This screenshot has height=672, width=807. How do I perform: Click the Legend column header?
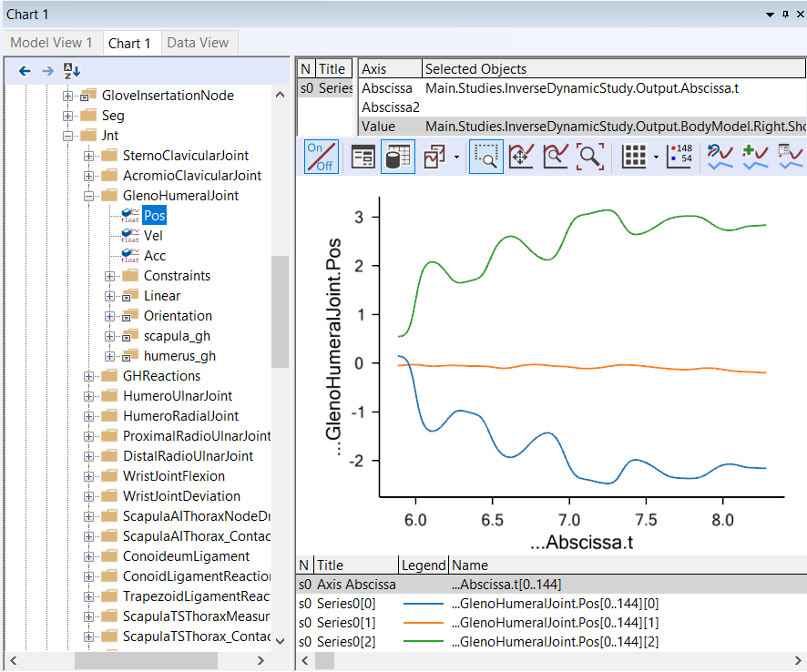pyautogui.click(x=424, y=565)
